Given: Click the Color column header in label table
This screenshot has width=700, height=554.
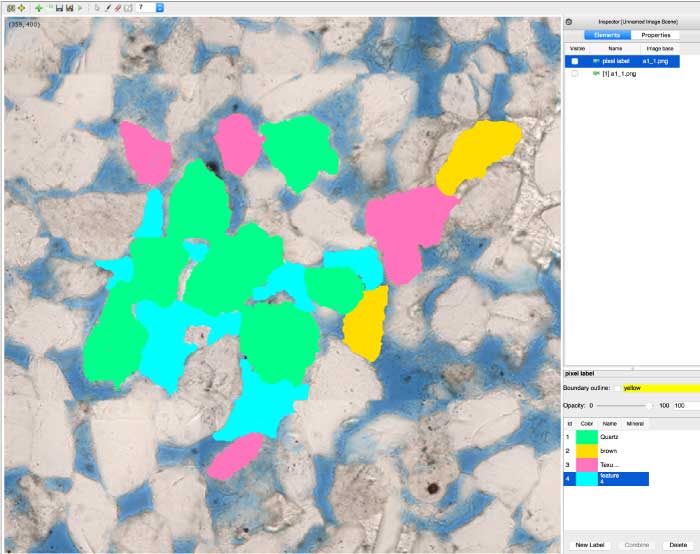Looking at the screenshot, I should click(587, 424).
